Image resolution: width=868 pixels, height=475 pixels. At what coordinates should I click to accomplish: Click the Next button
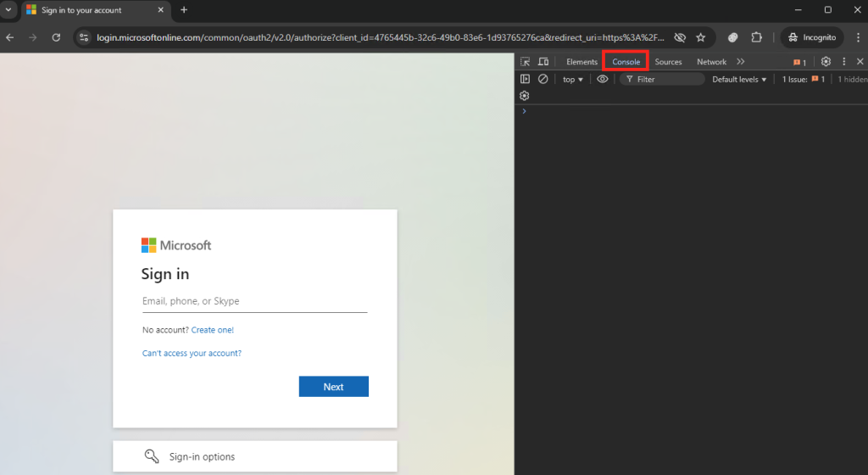click(x=333, y=387)
